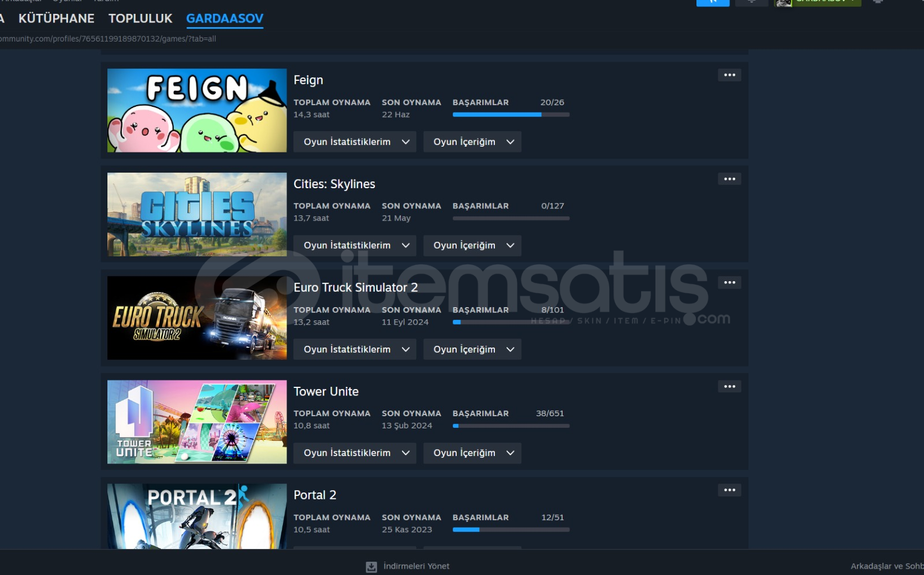The image size is (924, 575).
Task: Click the 13,2 saat playtime value
Action: click(x=311, y=322)
